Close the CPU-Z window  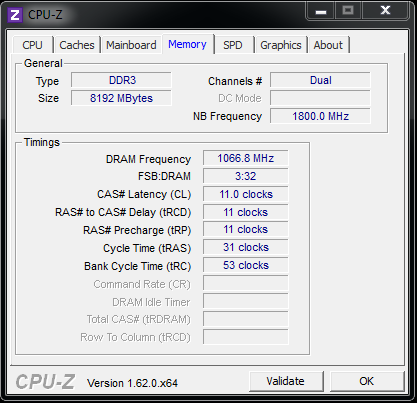click(385, 11)
